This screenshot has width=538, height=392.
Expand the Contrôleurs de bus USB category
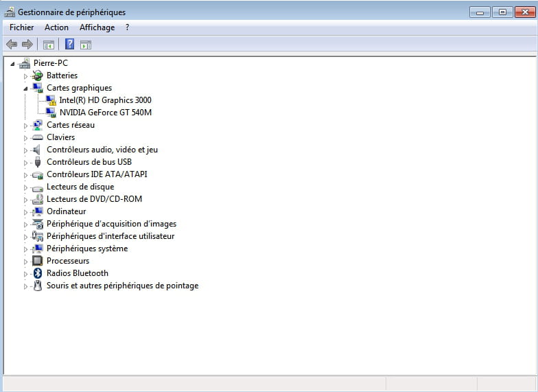(x=26, y=162)
